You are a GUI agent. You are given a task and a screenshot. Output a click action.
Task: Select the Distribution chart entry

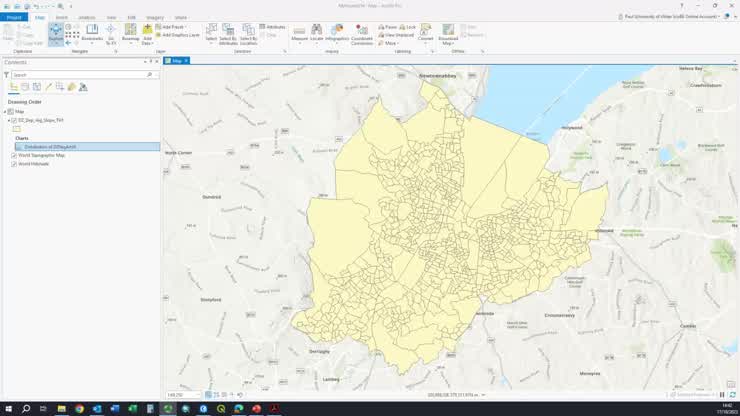coord(88,147)
